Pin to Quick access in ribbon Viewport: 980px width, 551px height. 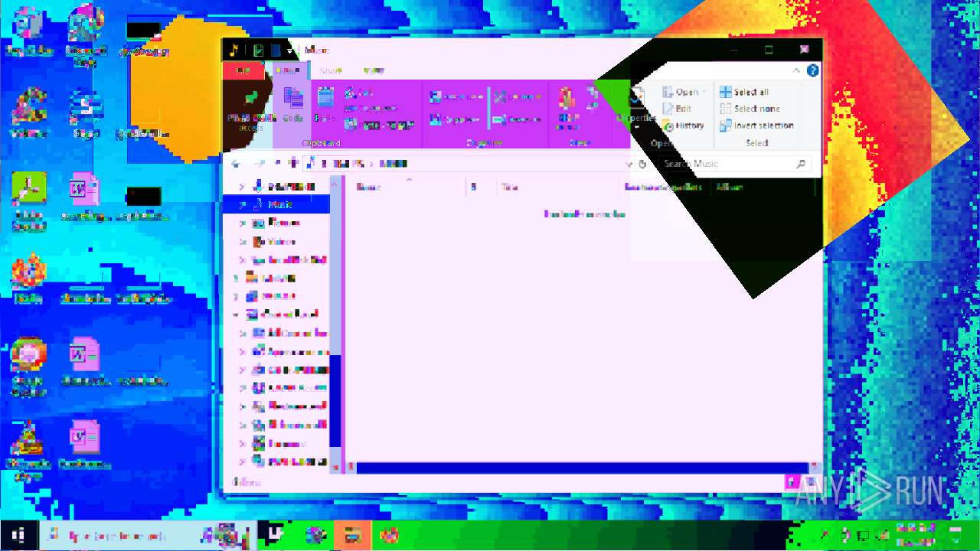[x=251, y=107]
